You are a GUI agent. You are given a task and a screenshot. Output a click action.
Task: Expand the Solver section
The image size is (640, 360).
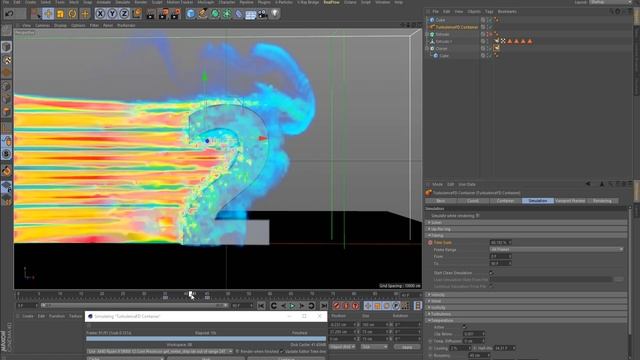click(x=527, y=222)
